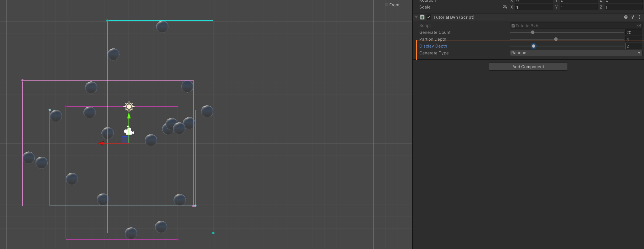Click the TutorialBvh script asset icon
644x249 pixels.
513,26
